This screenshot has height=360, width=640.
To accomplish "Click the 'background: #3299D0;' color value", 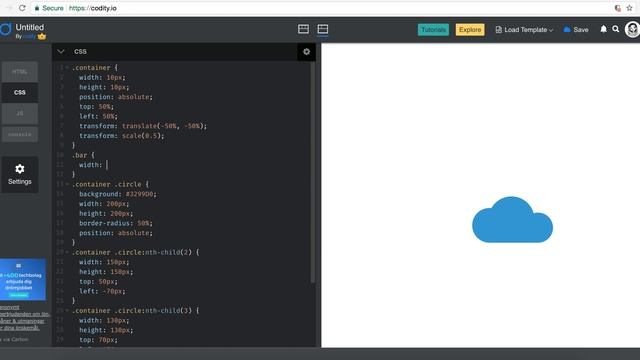I will (x=139, y=194).
